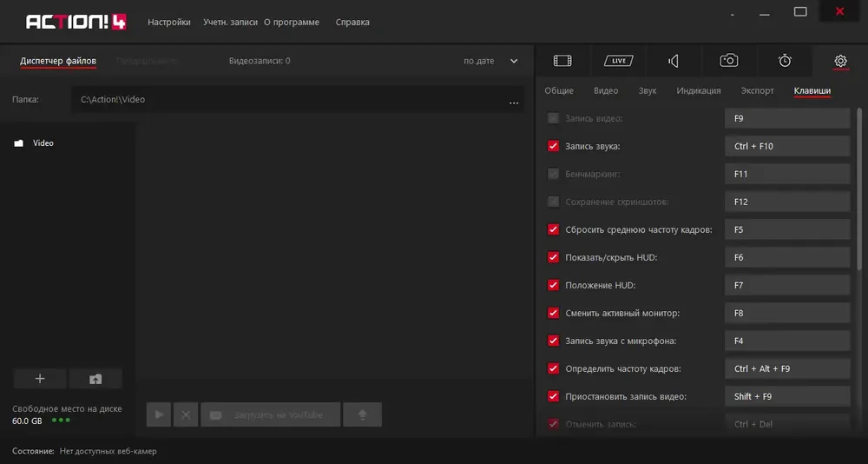Image resolution: width=868 pixels, height=464 pixels.
Task: Open the по дате sort dropdown
Action: tap(490, 61)
